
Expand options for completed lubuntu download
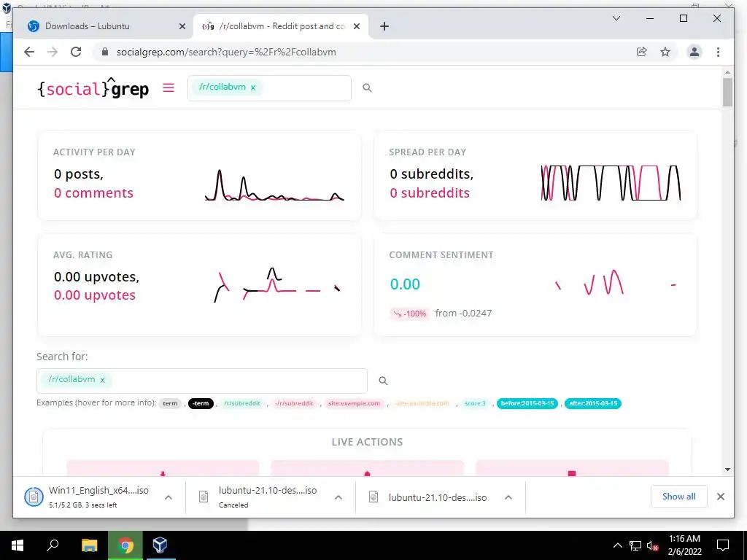click(508, 497)
